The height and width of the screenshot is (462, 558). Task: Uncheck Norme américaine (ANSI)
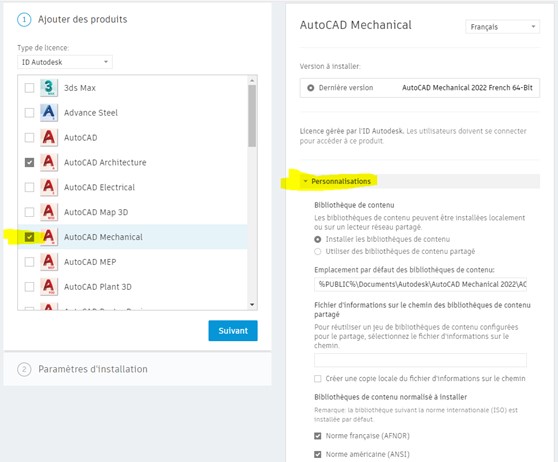[318, 455]
